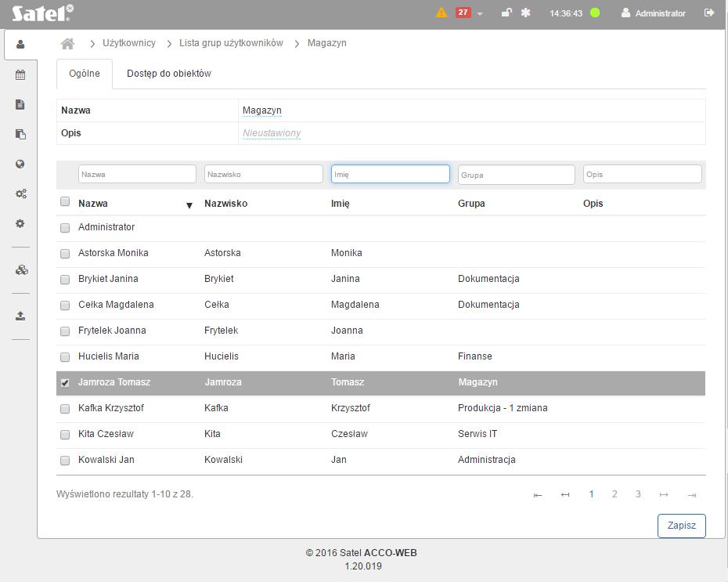This screenshot has height=582, width=728.
Task: Open the globe sidebar icon
Action: pyautogui.click(x=20, y=164)
